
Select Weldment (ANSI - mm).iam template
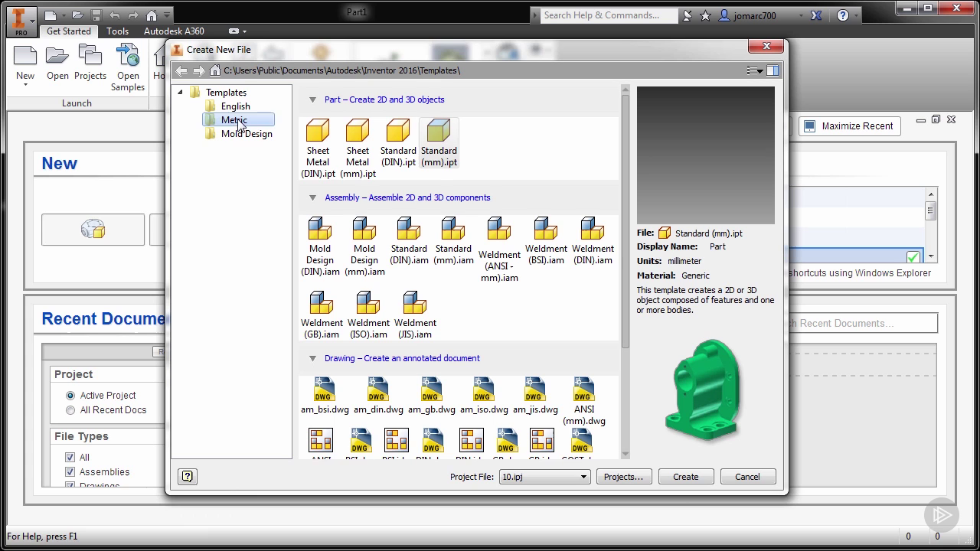tap(499, 249)
